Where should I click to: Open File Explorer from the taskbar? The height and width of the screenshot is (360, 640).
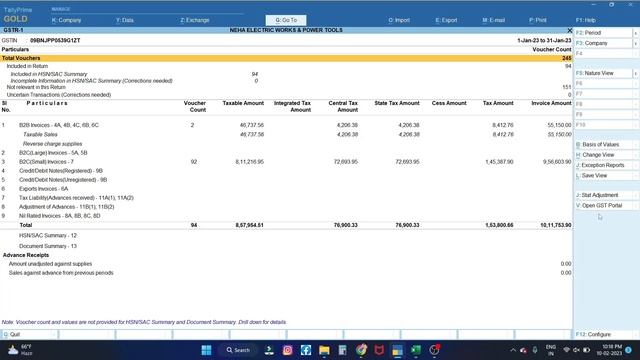tap(324, 350)
